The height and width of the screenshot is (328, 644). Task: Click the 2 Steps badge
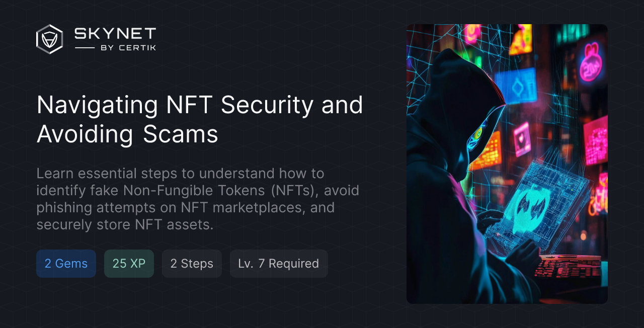(192, 264)
